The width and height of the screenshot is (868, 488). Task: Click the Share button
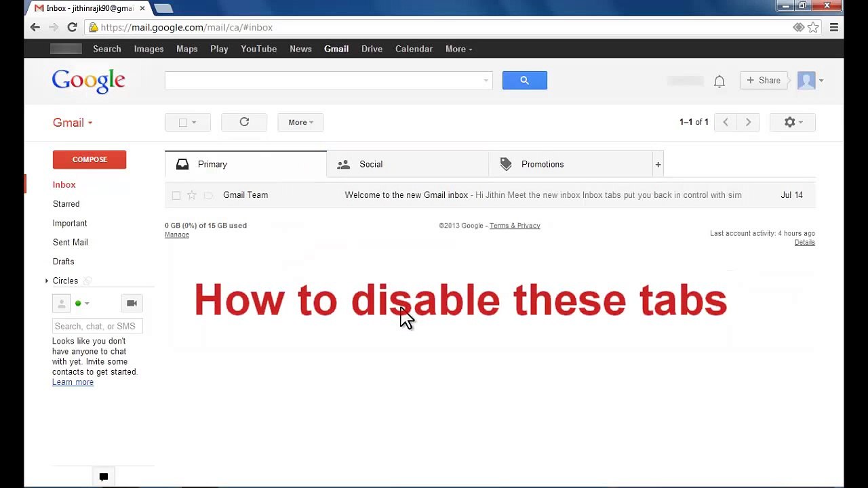pyautogui.click(x=764, y=80)
